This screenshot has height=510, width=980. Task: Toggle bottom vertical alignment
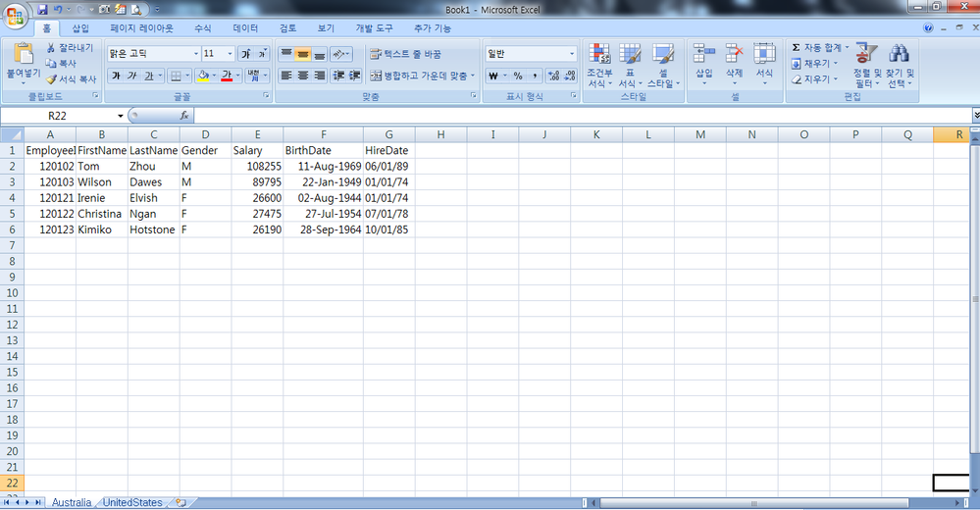[320, 54]
